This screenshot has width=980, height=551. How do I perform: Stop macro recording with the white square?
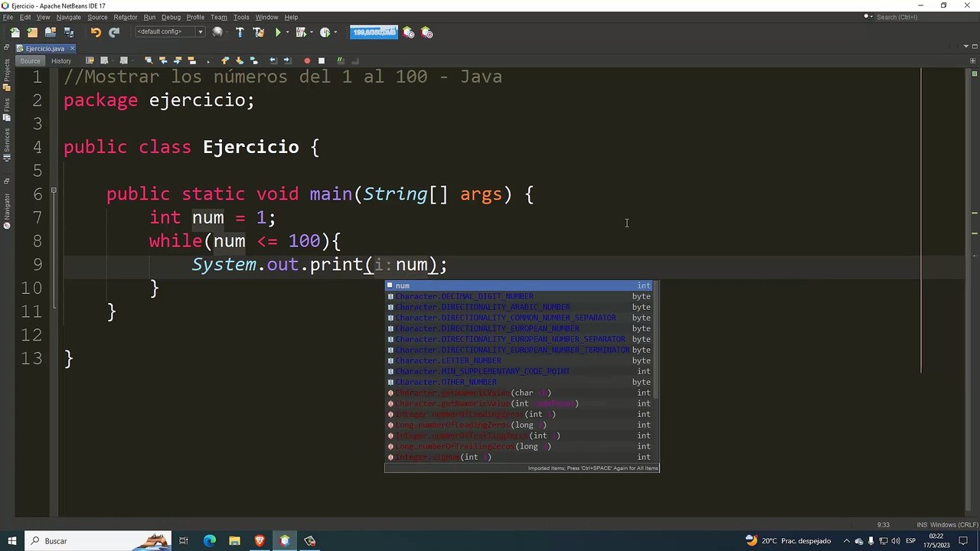(x=322, y=60)
